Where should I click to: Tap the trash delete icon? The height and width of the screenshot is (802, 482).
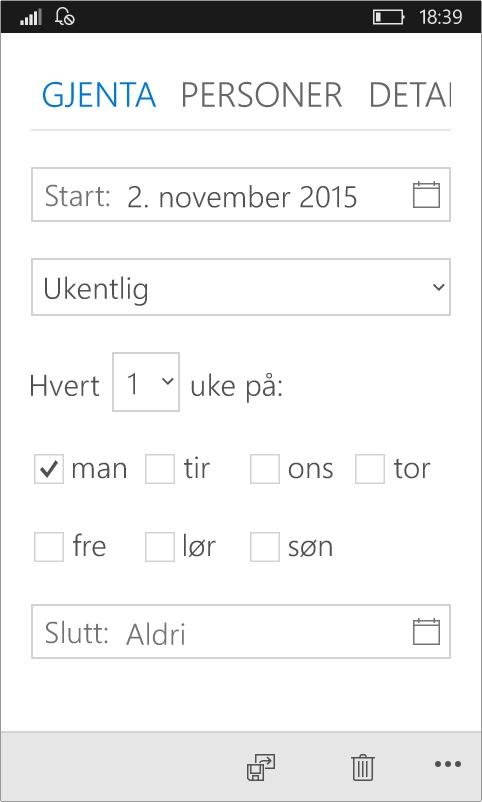point(363,767)
